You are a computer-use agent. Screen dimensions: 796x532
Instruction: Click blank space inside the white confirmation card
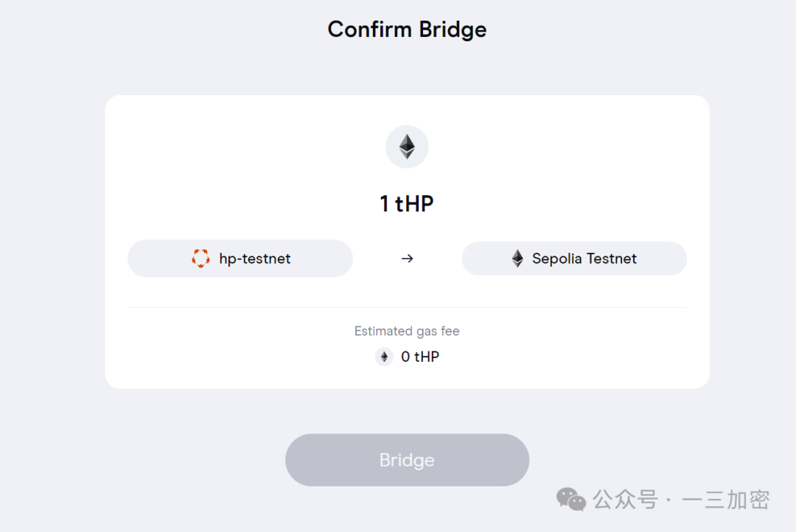221,162
